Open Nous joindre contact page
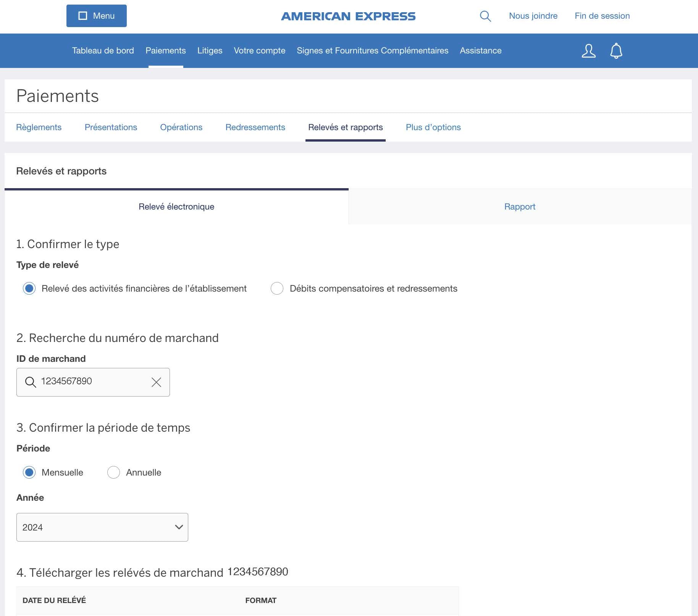This screenshot has width=698, height=616. (533, 16)
